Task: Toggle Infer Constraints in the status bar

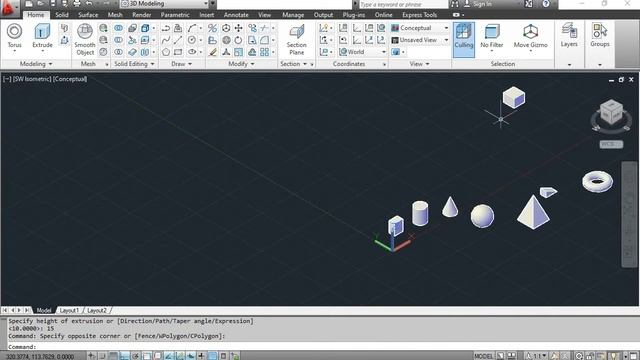Action: pos(91,356)
